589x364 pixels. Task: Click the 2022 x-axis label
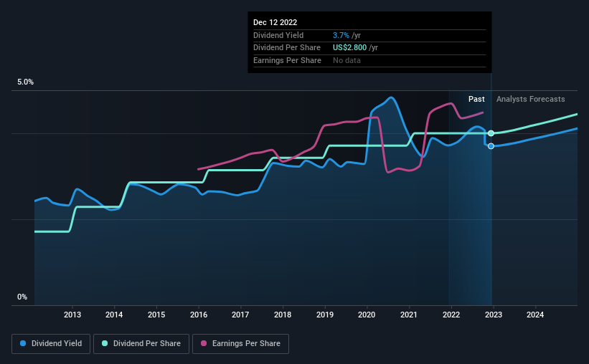point(451,315)
